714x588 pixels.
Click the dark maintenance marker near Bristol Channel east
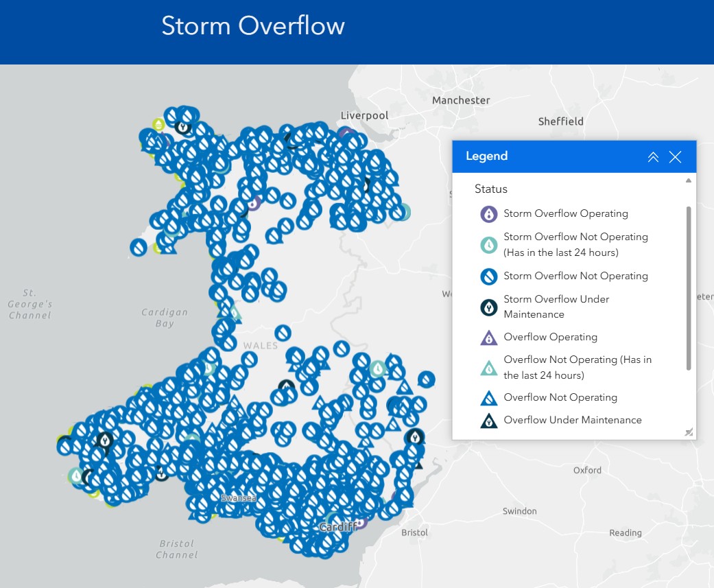pos(415,437)
